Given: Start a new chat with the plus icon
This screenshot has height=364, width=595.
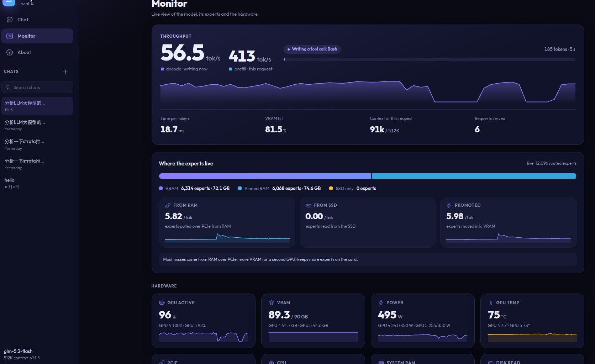Looking at the screenshot, I should pos(65,72).
